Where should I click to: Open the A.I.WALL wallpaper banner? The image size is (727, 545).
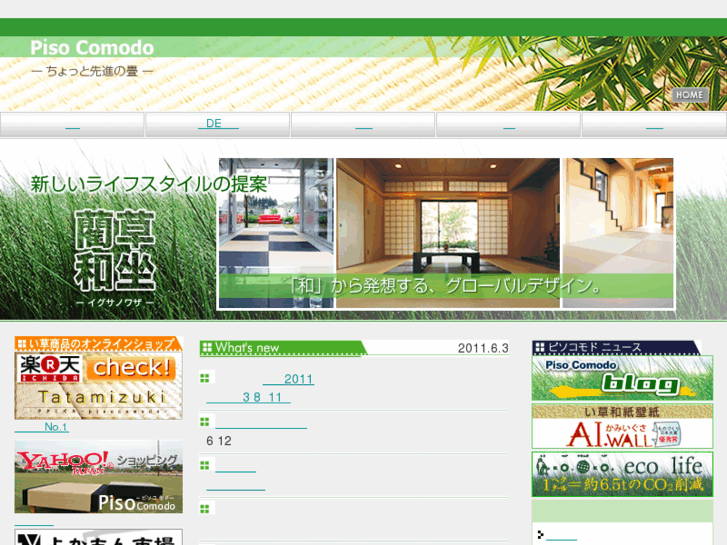(622, 426)
